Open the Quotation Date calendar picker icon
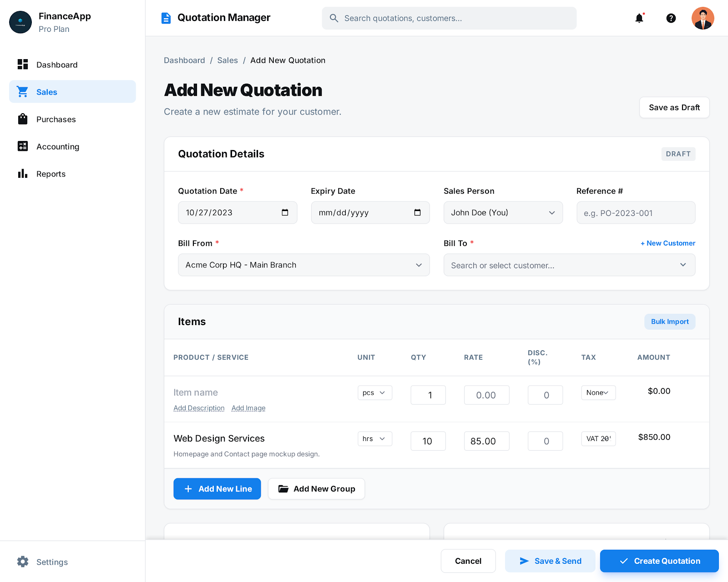This screenshot has width=728, height=582. tap(285, 213)
